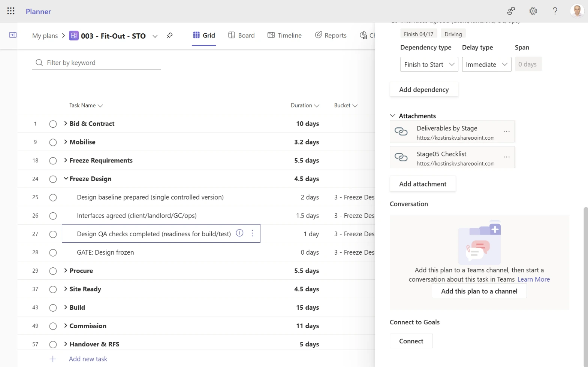Open the people sharing icon in the header
Screen dimensions: 588x367
click(x=511, y=11)
